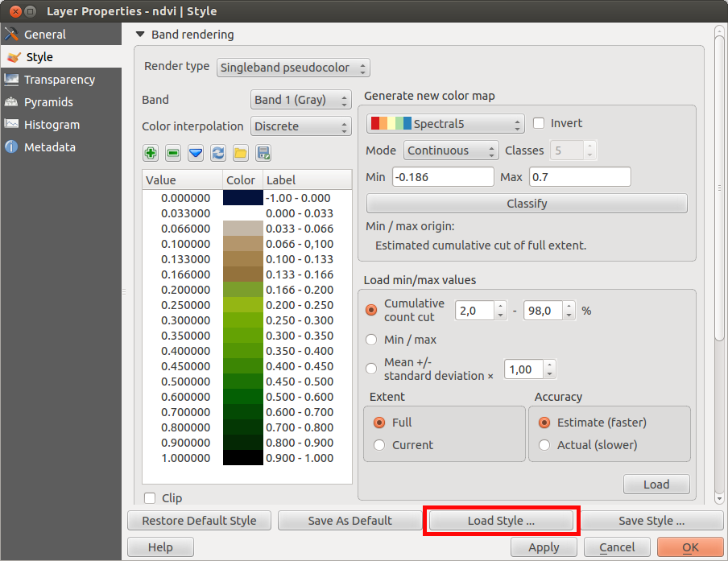
Task: Choose Actual (slower) accuracy option
Action: click(x=544, y=445)
